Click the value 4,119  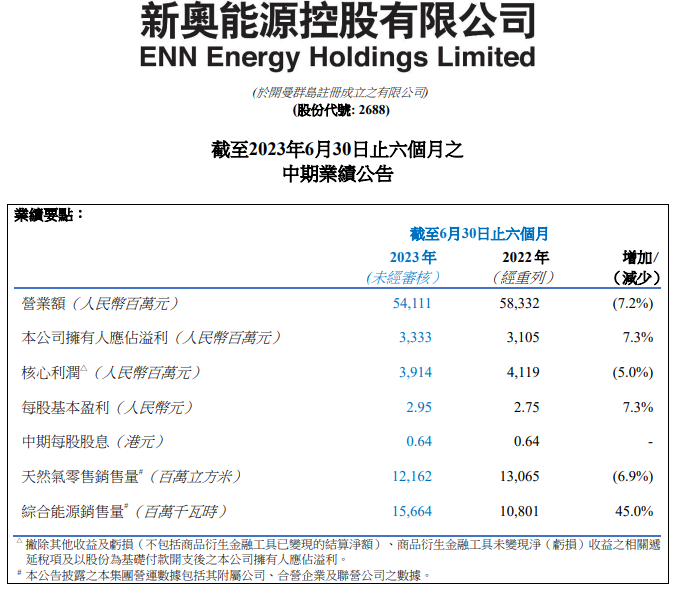pyautogui.click(x=523, y=373)
